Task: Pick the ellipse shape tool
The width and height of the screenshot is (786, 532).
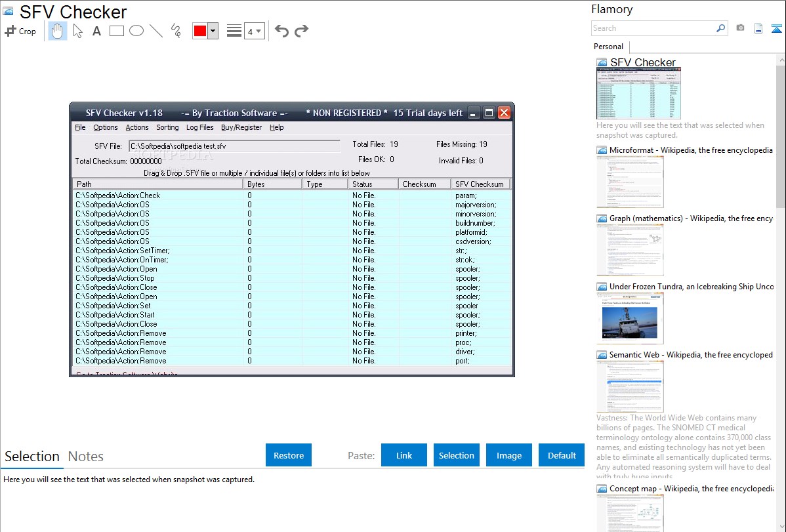Action: pyautogui.click(x=136, y=31)
